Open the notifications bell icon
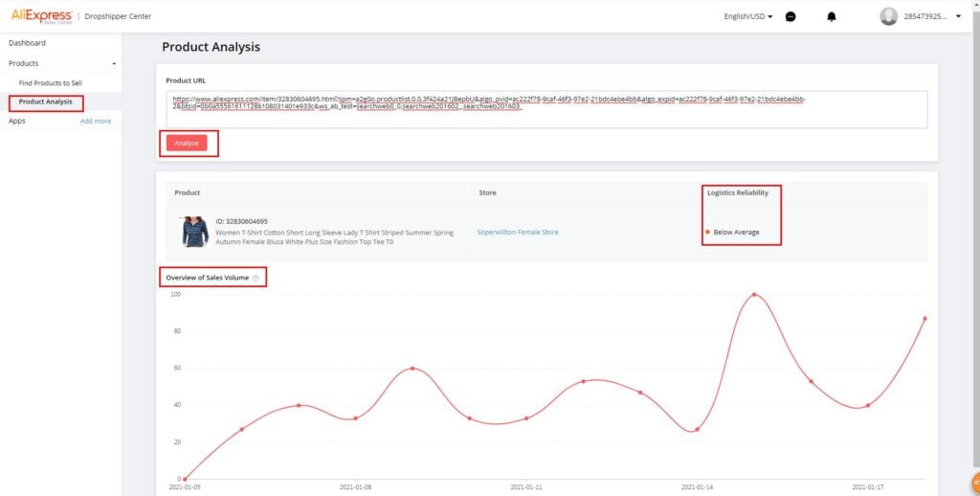 point(832,17)
